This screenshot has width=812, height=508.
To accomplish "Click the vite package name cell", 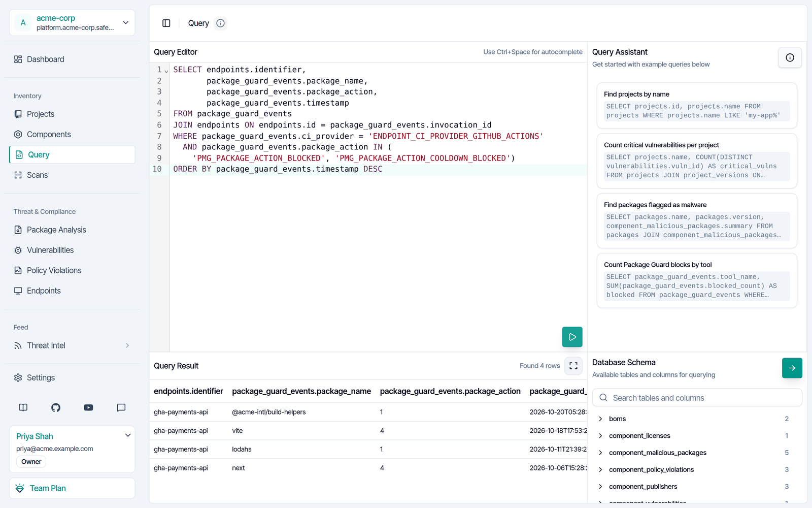I will pos(238,431).
